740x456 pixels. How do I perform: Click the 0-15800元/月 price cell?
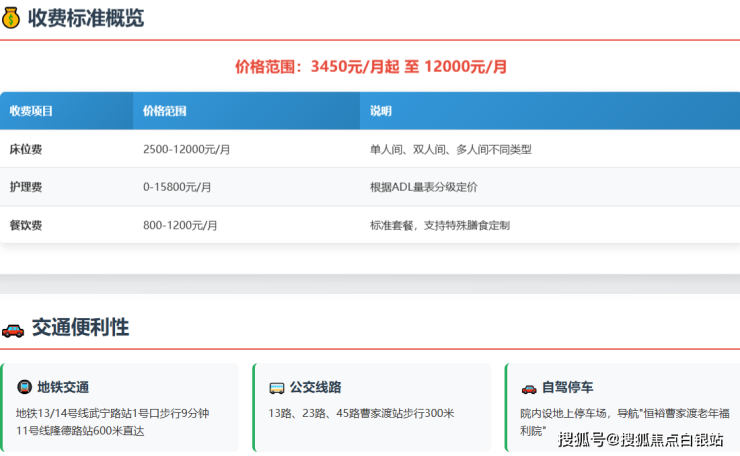(x=177, y=187)
